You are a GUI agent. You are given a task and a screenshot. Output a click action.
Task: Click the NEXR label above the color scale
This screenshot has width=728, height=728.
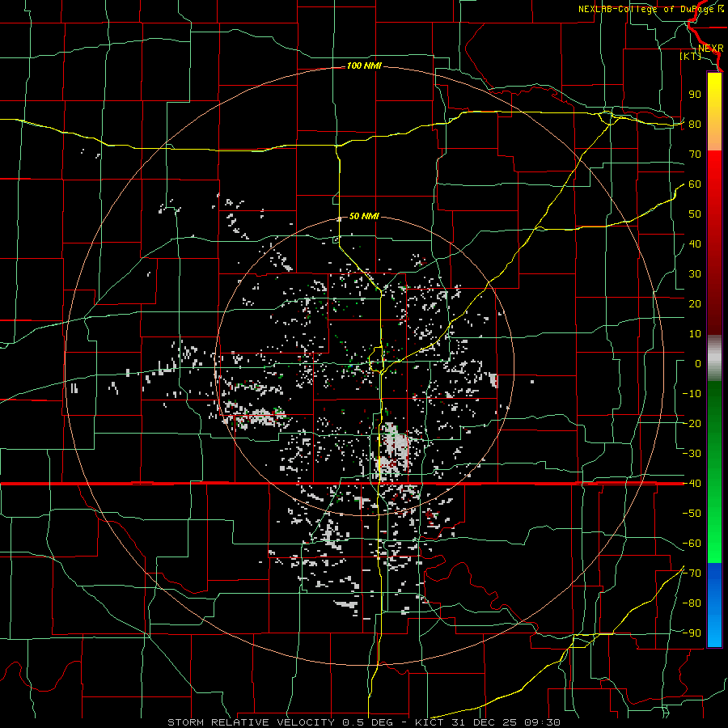click(x=710, y=49)
